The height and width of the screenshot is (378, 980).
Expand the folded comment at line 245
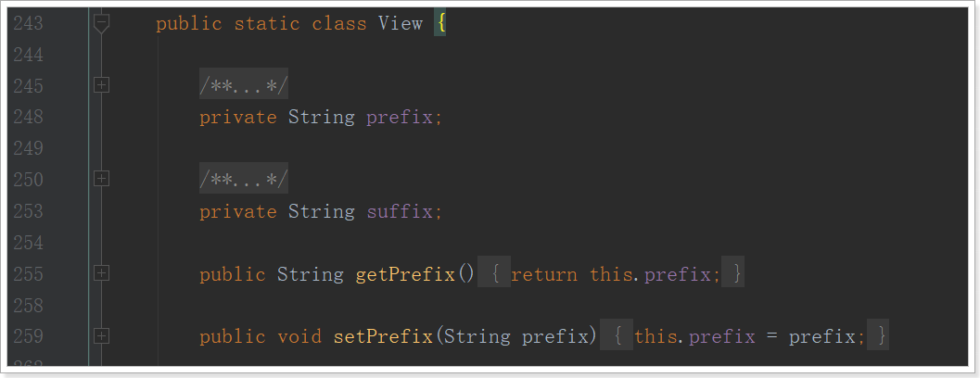click(101, 85)
